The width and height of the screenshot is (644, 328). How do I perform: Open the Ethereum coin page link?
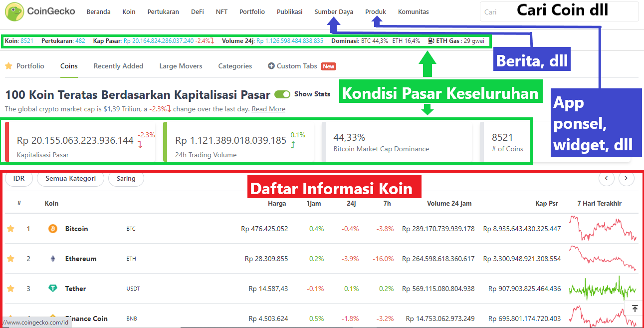[x=81, y=259]
